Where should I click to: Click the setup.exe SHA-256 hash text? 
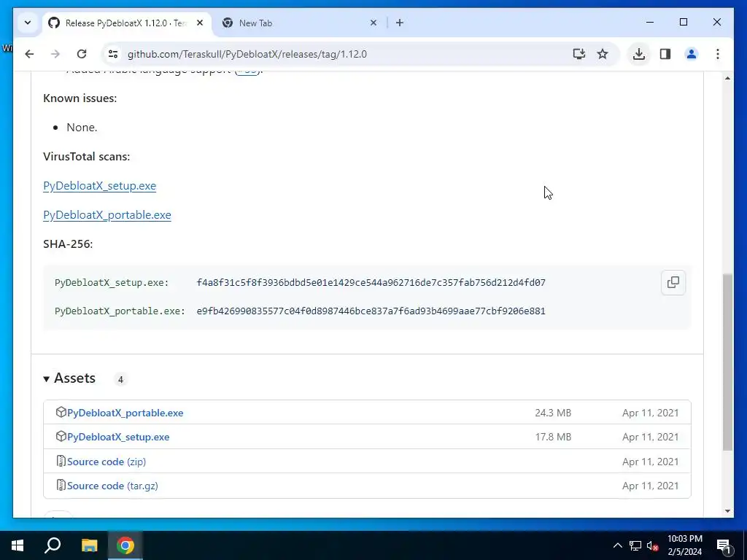pos(371,283)
